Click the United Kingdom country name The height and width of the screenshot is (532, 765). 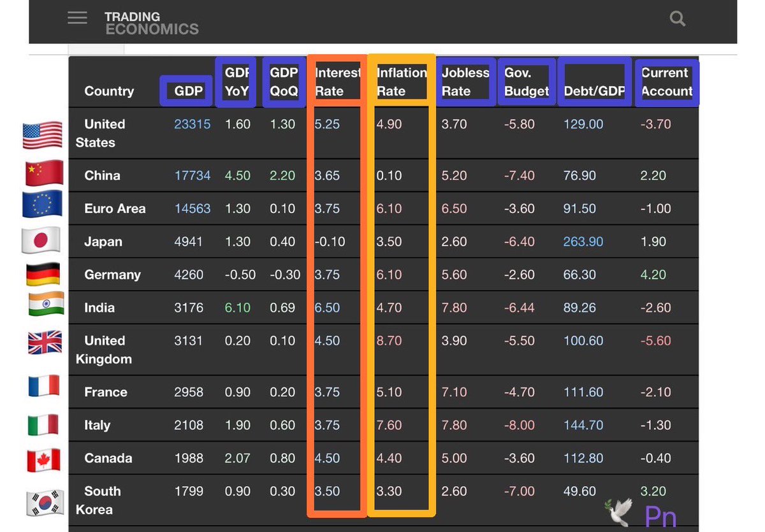point(104,350)
